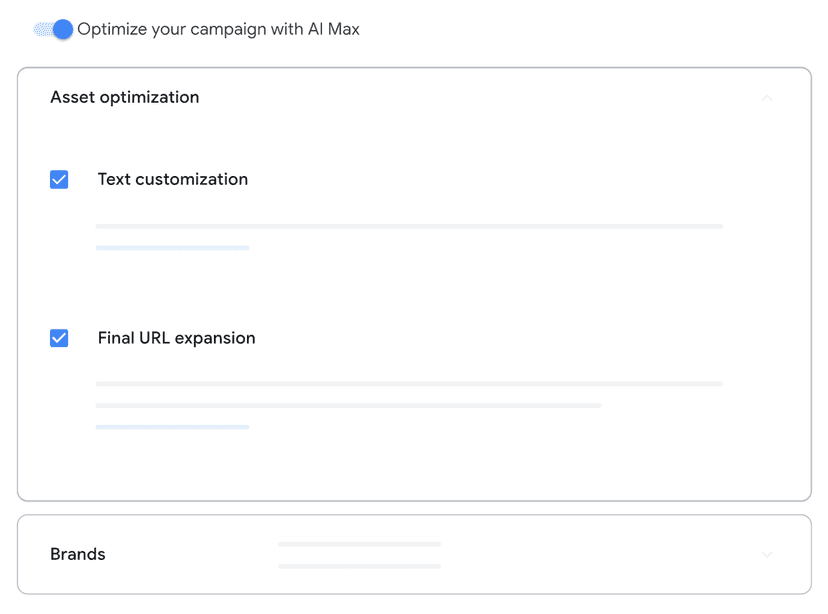This screenshot has width=828, height=614.
Task: Click first gray description line under Final URL expansion
Action: click(x=409, y=384)
